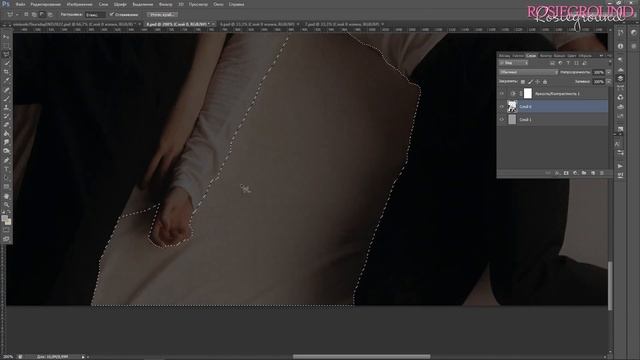This screenshot has width=640, height=360.
Task: Open the Изображение menu
Action: (x=80, y=4)
